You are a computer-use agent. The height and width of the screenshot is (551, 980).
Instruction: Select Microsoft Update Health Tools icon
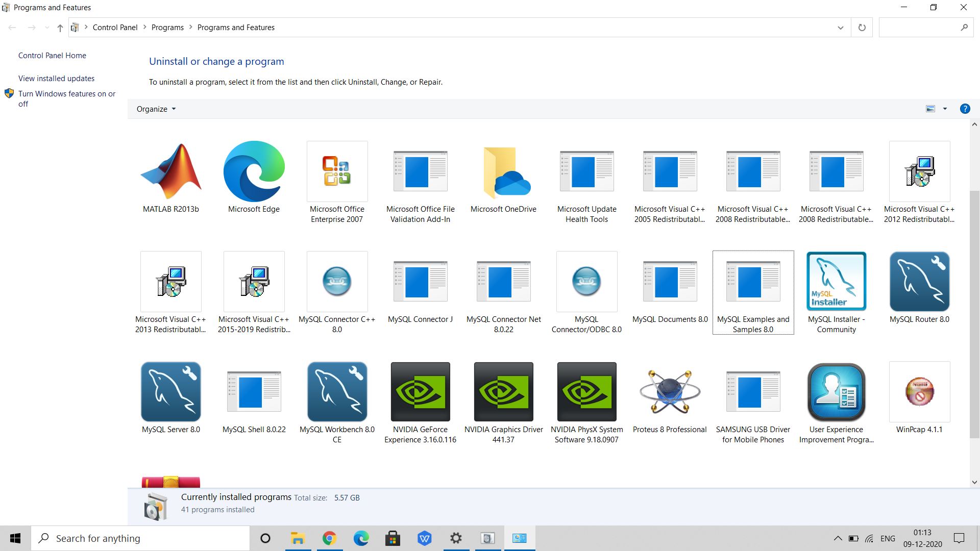click(x=586, y=171)
